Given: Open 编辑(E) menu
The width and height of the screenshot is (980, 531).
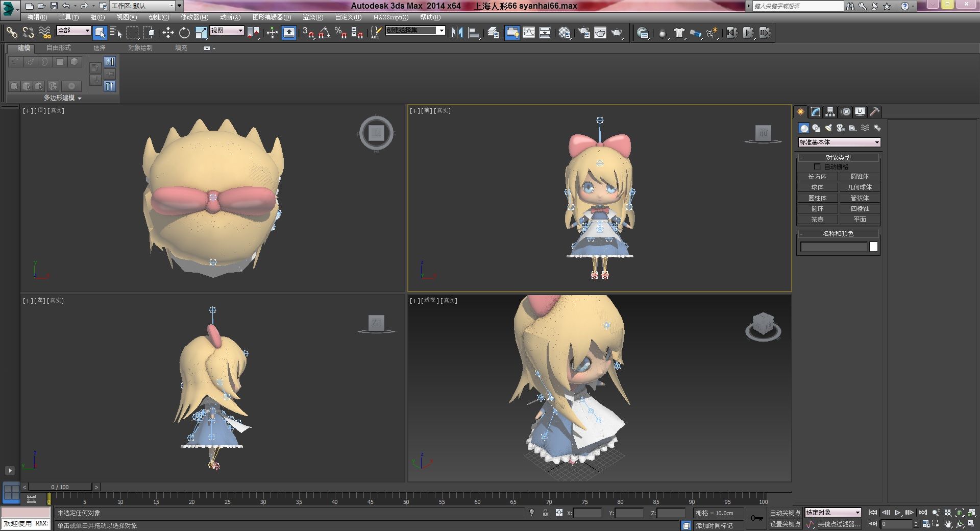Looking at the screenshot, I should pos(37,17).
